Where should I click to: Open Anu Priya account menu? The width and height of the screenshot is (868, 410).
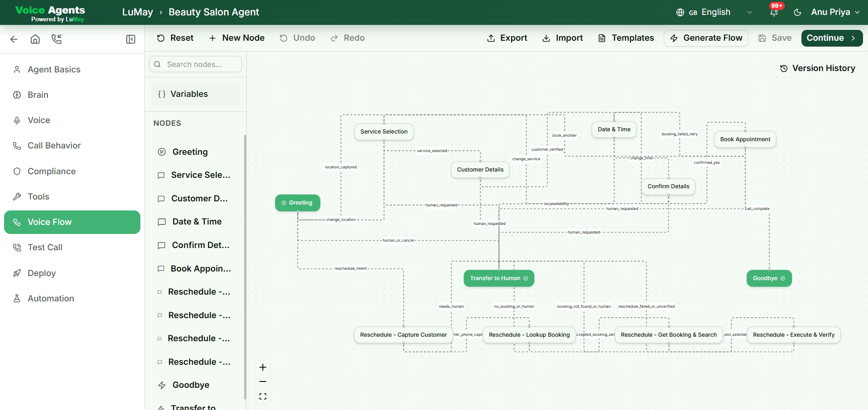point(835,12)
